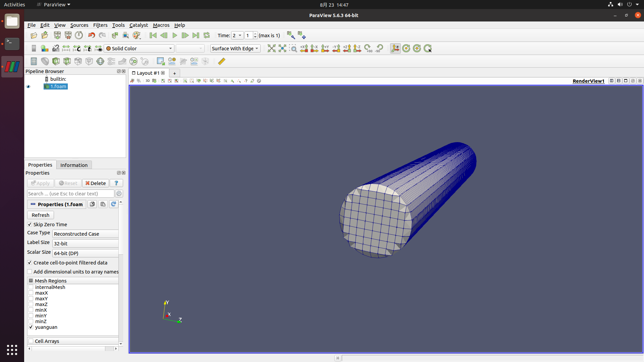The height and width of the screenshot is (362, 644).
Task: Click the Ruler measurement icon
Action: click(x=222, y=61)
